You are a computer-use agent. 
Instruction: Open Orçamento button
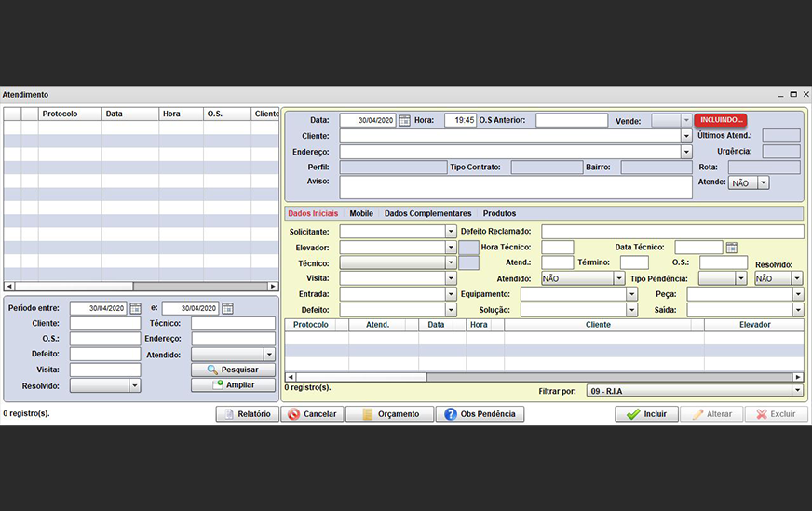click(389, 414)
